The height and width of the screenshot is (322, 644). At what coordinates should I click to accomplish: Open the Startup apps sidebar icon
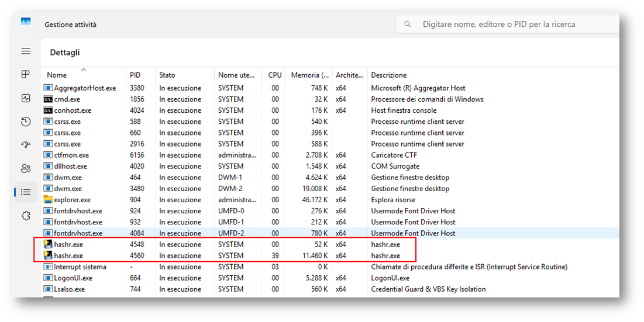[26, 145]
